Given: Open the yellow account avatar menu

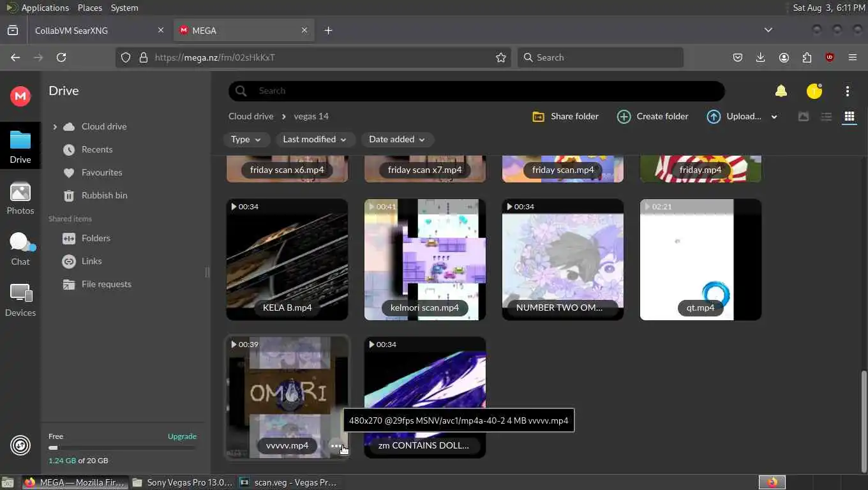Looking at the screenshot, I should pos(814,91).
